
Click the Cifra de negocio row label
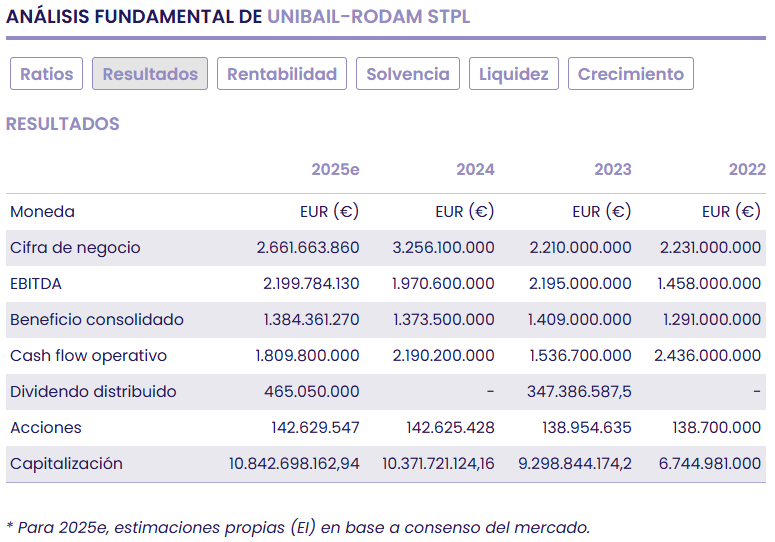pyautogui.click(x=75, y=248)
